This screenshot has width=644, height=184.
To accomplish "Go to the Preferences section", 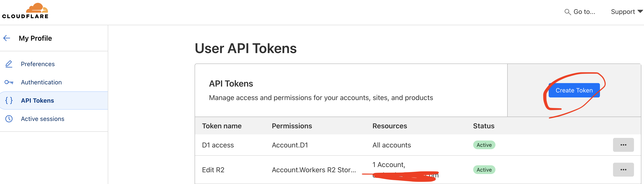I will coord(38,64).
